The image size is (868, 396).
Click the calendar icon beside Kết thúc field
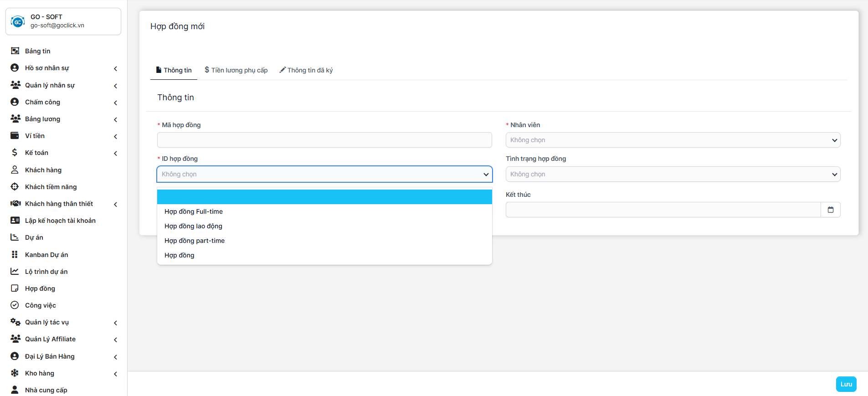[830, 210]
